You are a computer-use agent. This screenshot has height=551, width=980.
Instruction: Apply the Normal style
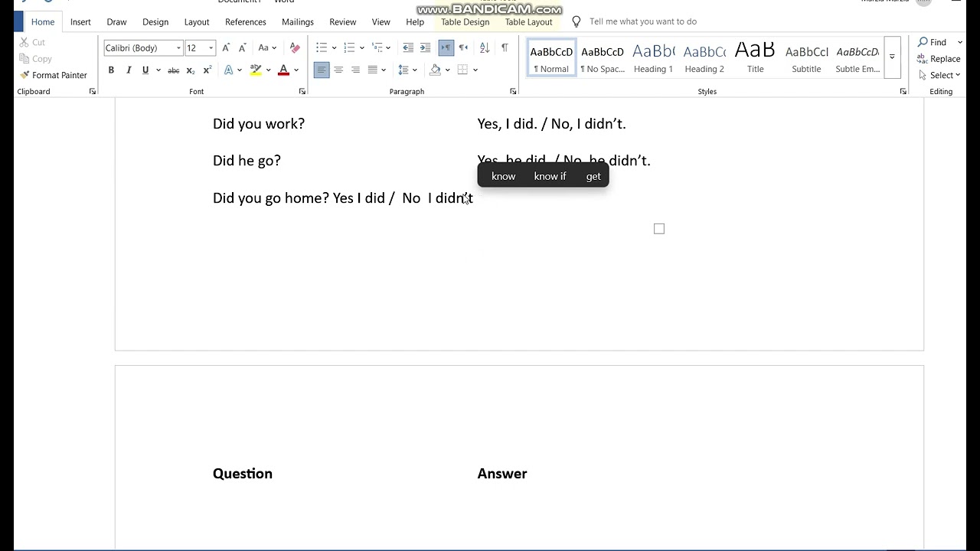[x=551, y=57]
